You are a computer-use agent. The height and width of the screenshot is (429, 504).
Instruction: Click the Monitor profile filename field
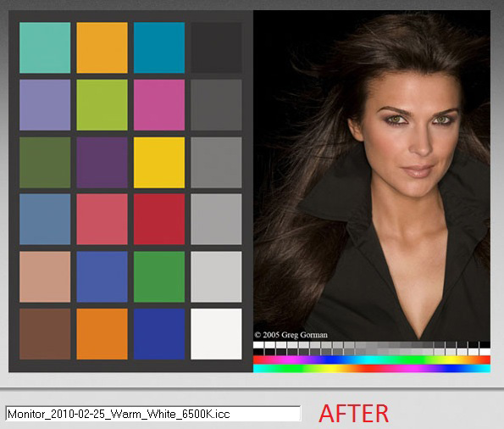point(153,414)
